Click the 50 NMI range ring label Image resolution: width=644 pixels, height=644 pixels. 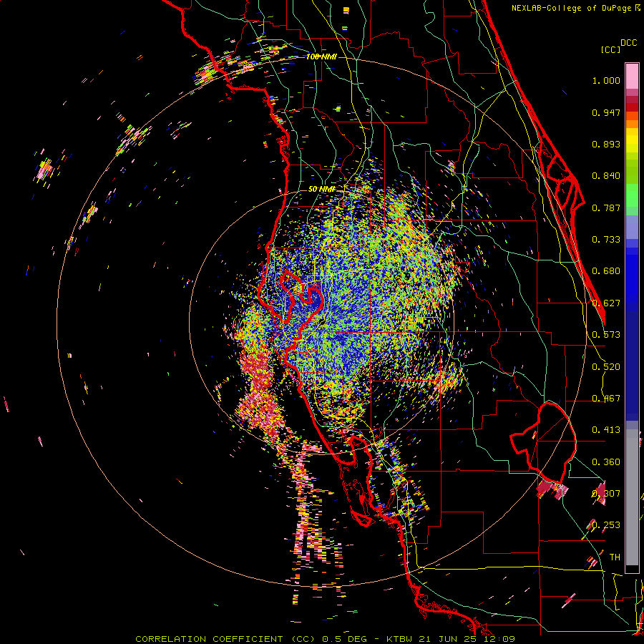tap(321, 190)
